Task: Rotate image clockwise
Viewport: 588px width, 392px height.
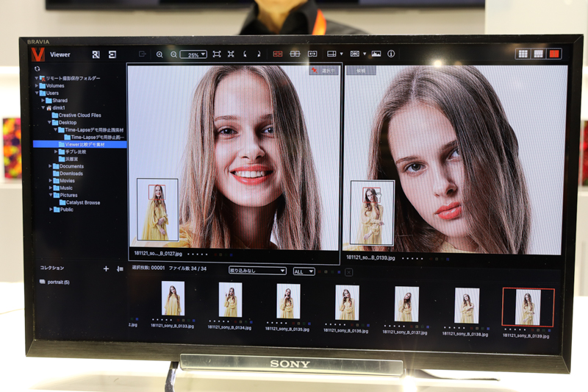Action: pos(259,54)
